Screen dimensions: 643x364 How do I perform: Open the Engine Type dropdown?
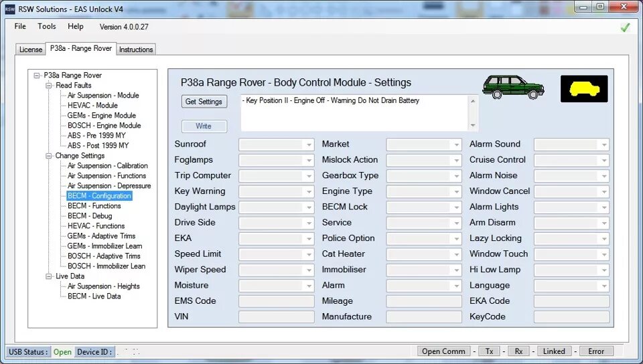coord(424,191)
